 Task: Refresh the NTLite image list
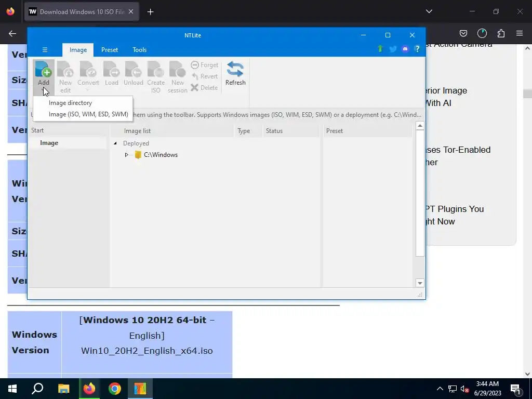235,73
